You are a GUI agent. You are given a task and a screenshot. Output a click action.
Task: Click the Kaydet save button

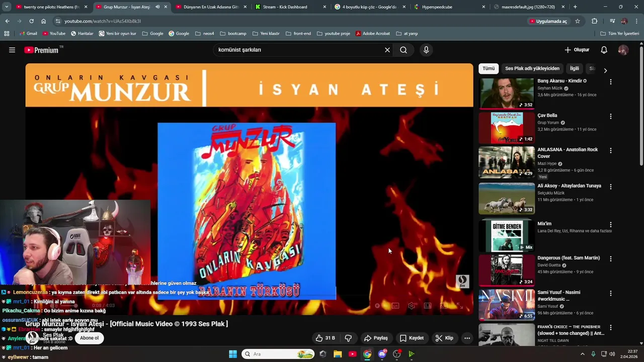point(411,338)
